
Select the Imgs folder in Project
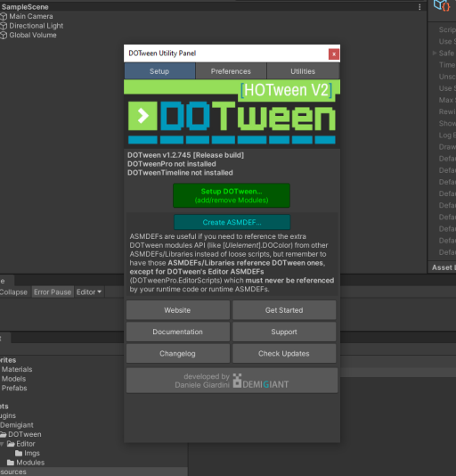coord(31,453)
